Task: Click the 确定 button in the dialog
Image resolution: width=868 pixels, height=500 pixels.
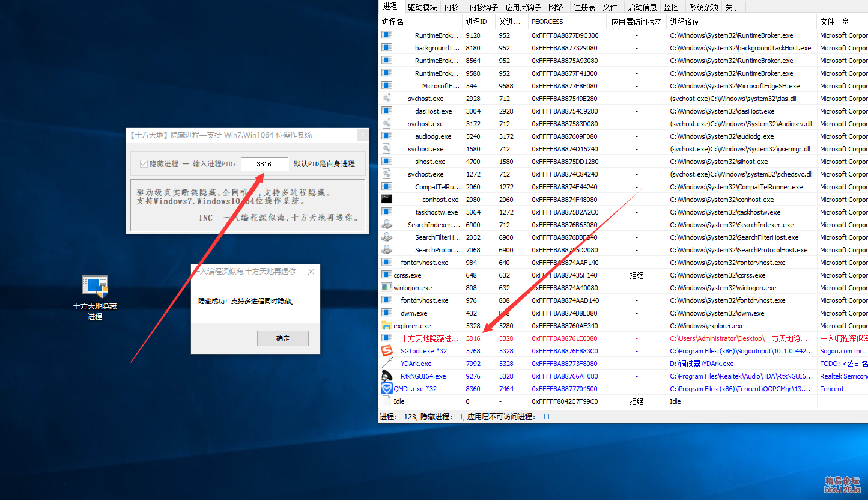Action: coord(283,338)
